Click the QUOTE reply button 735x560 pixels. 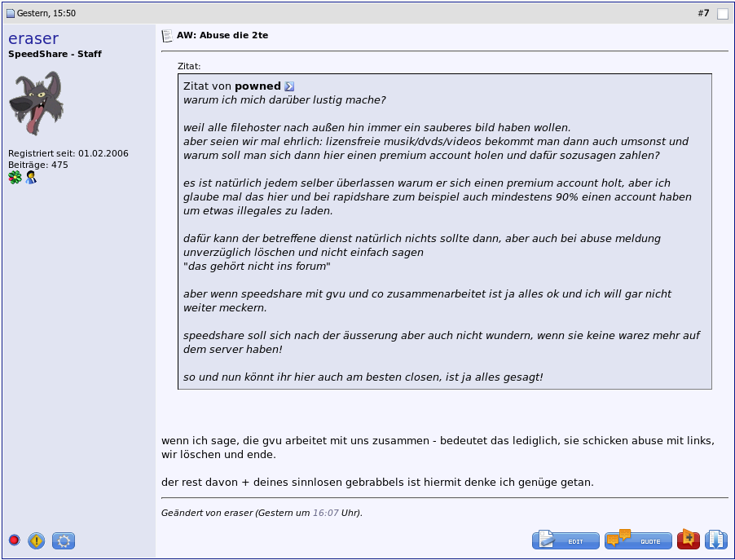tap(638, 540)
